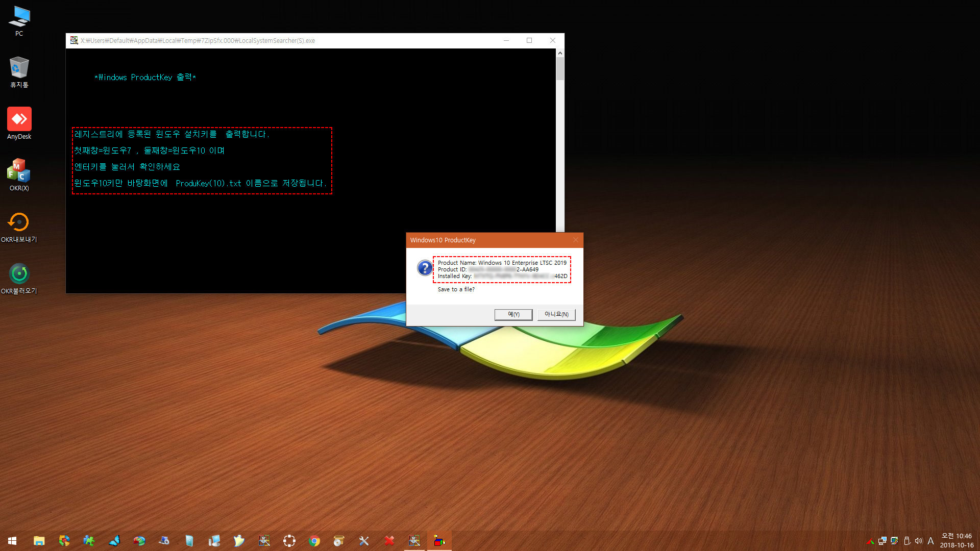Select the 휴지통 recycle bin icon
Screen dimensions: 980x551
coord(19,72)
